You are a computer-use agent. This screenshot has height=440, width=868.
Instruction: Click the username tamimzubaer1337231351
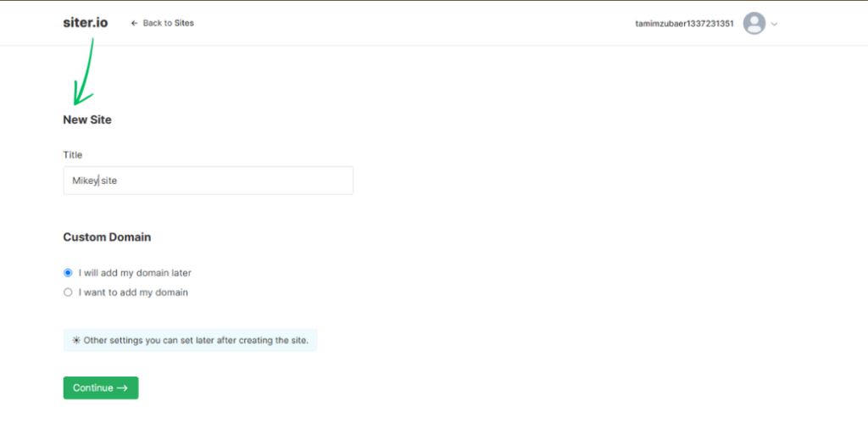[684, 24]
